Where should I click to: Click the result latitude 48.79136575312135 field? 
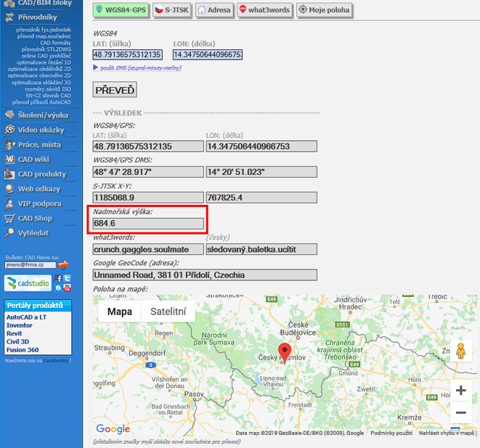[x=148, y=146]
